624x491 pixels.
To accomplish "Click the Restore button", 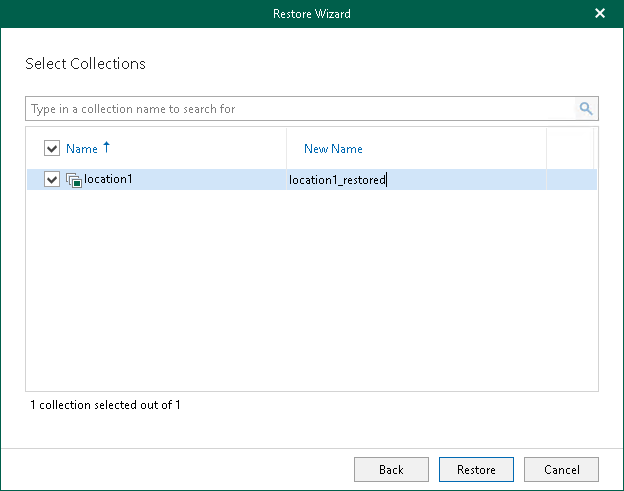I will pos(475,469).
